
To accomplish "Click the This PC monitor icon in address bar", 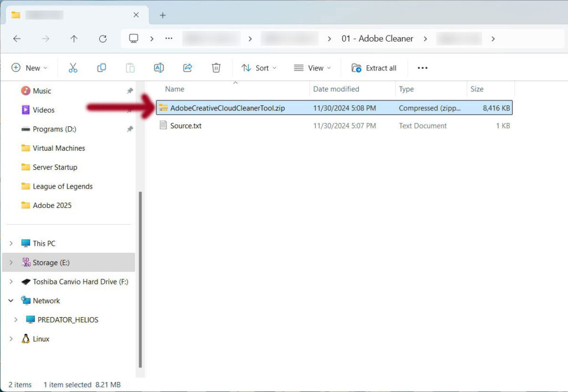I will (x=134, y=38).
